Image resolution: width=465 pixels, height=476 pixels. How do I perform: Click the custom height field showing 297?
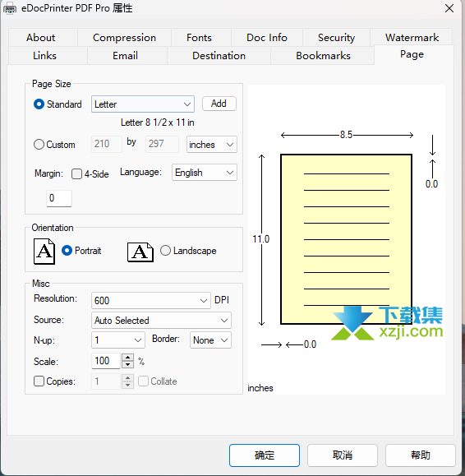[162, 144]
